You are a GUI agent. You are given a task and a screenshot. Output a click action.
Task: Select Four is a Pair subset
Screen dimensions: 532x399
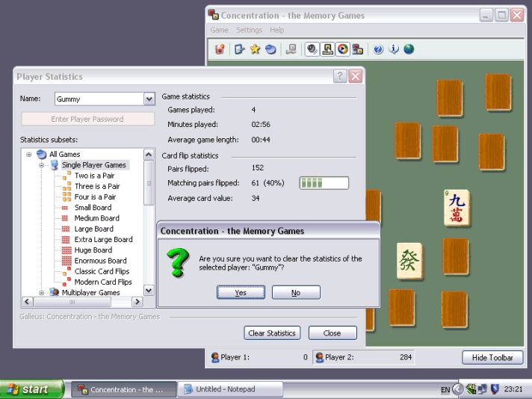(x=95, y=197)
